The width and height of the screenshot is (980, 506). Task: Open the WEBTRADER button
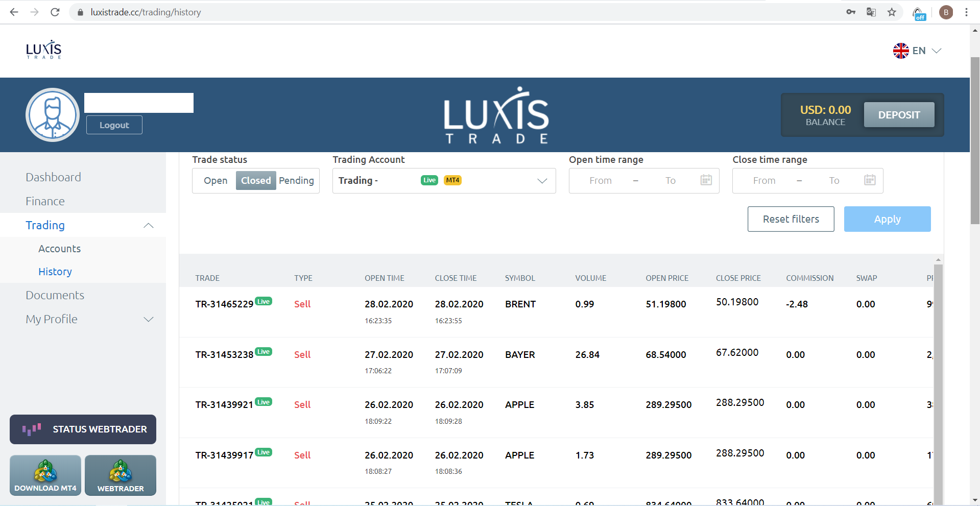pos(121,475)
